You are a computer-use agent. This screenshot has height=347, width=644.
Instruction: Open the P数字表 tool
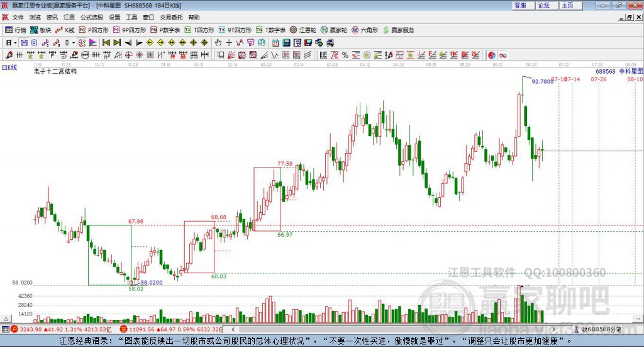coord(165,30)
